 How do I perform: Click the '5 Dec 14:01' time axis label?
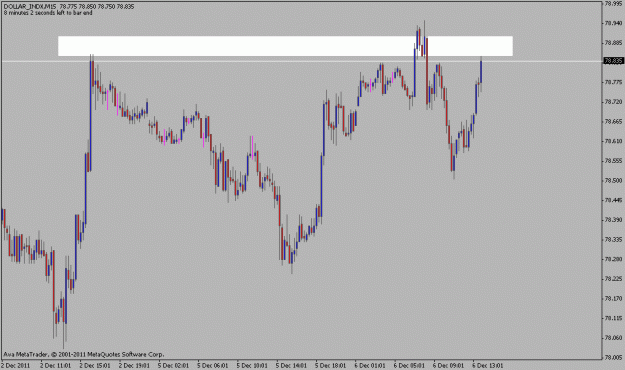tap(291, 365)
